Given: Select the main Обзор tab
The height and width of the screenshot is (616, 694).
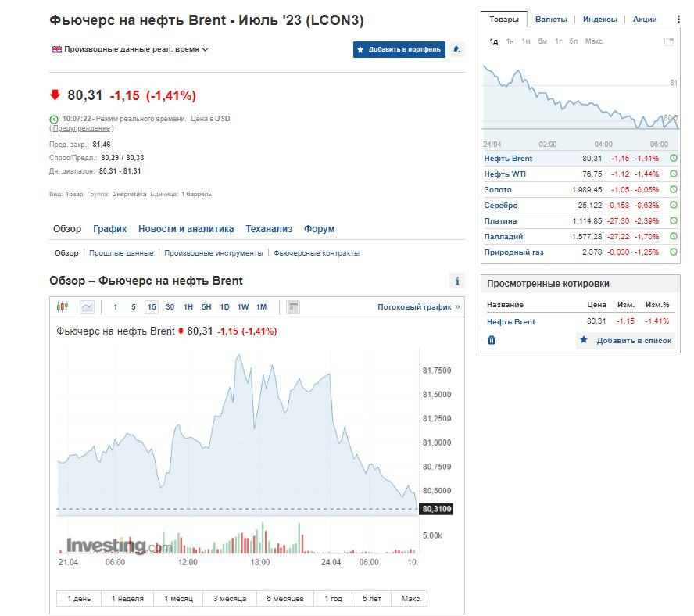Looking at the screenshot, I should (67, 229).
